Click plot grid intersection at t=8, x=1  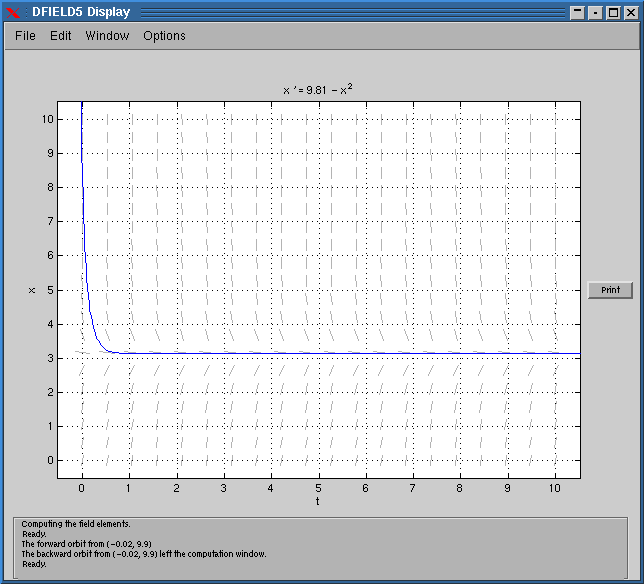point(460,426)
